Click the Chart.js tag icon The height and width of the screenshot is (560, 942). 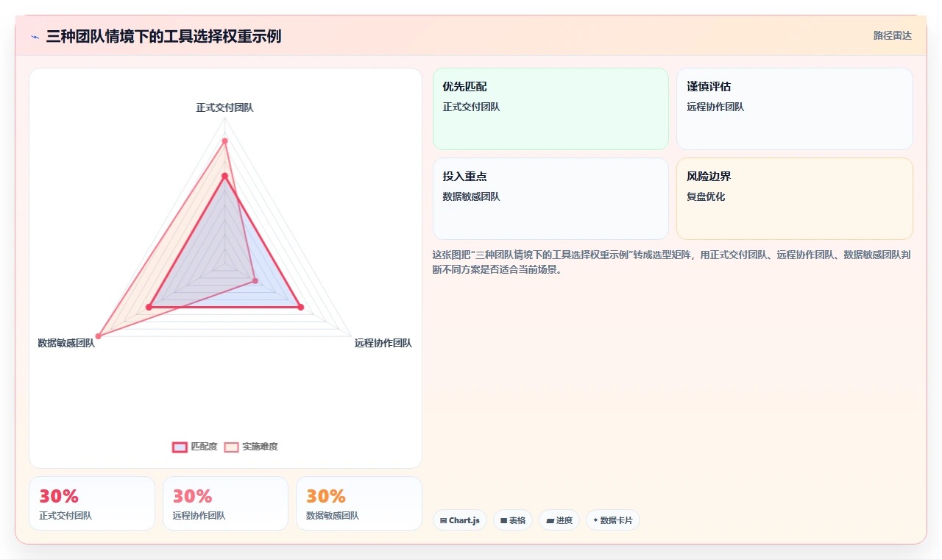(443, 520)
